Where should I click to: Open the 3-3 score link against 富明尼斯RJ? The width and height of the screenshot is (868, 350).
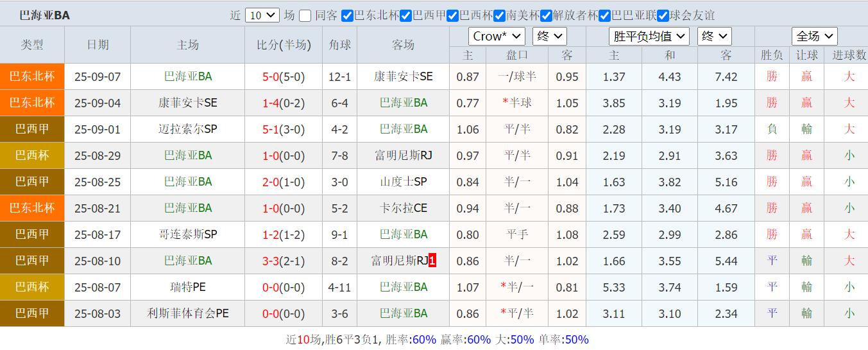point(271,261)
